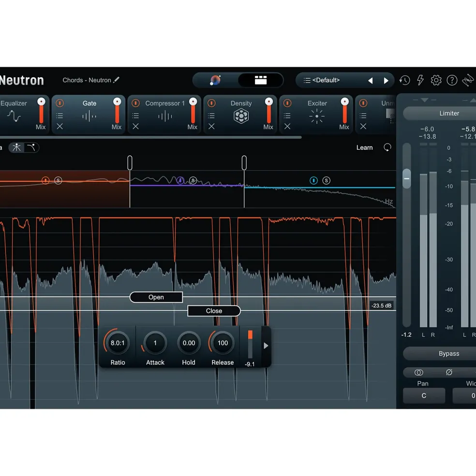
Task: Bypass the mid band (purple power)
Action: 180,180
